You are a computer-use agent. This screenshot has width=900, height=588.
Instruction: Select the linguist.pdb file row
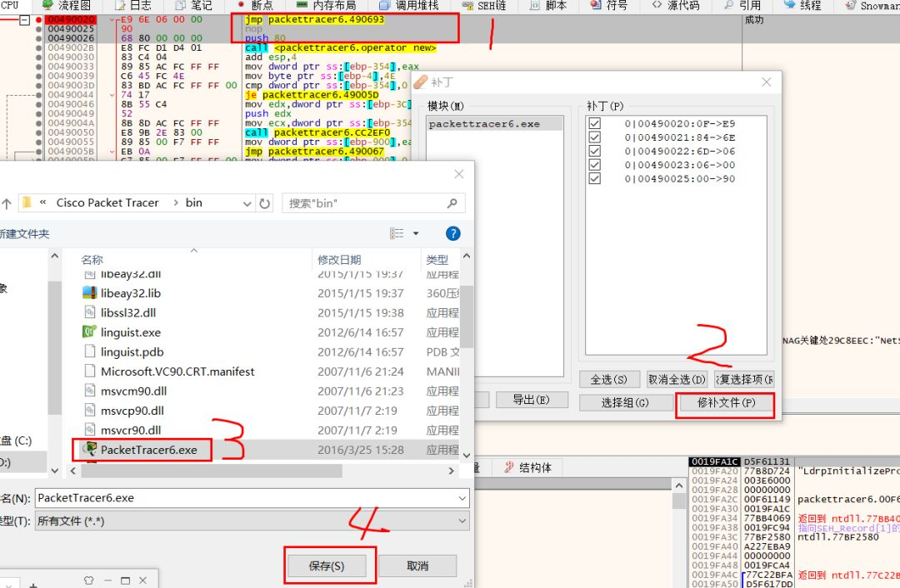[x=270, y=351]
